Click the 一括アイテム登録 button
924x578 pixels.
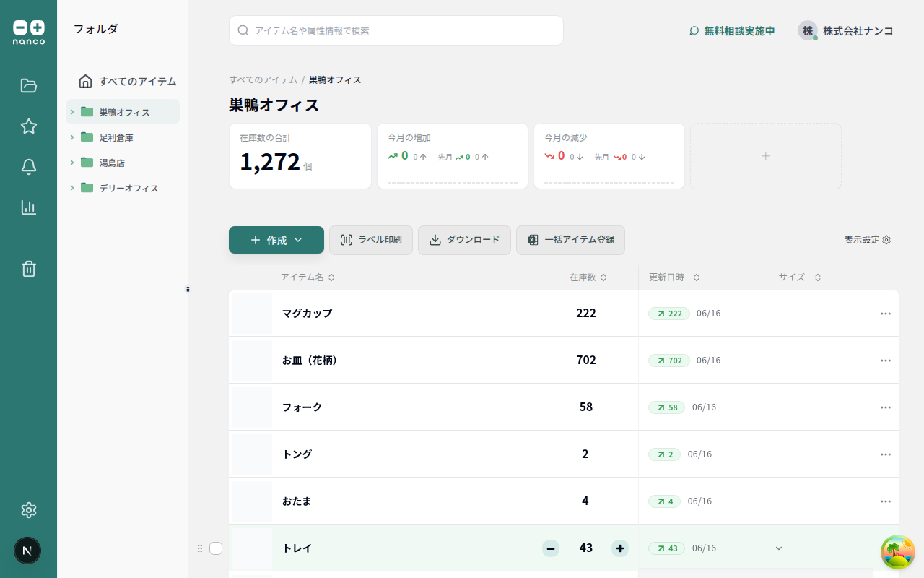click(570, 240)
